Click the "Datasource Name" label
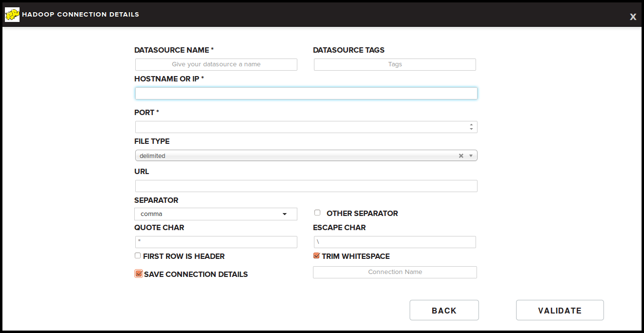This screenshot has width=644, height=333. pos(174,50)
